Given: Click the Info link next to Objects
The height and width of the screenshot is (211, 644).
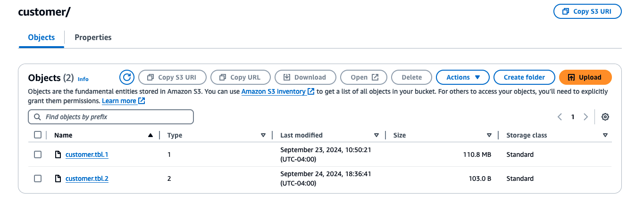Looking at the screenshot, I should tap(83, 79).
